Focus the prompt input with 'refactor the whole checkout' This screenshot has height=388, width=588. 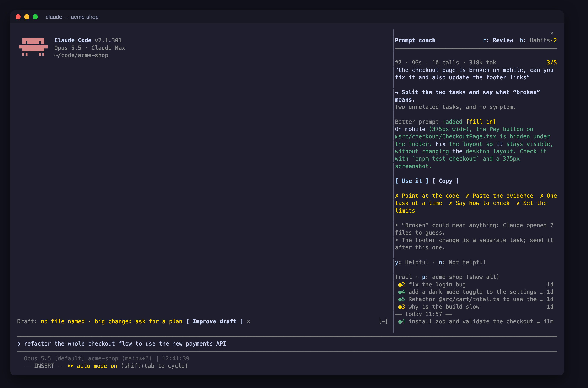(287, 344)
